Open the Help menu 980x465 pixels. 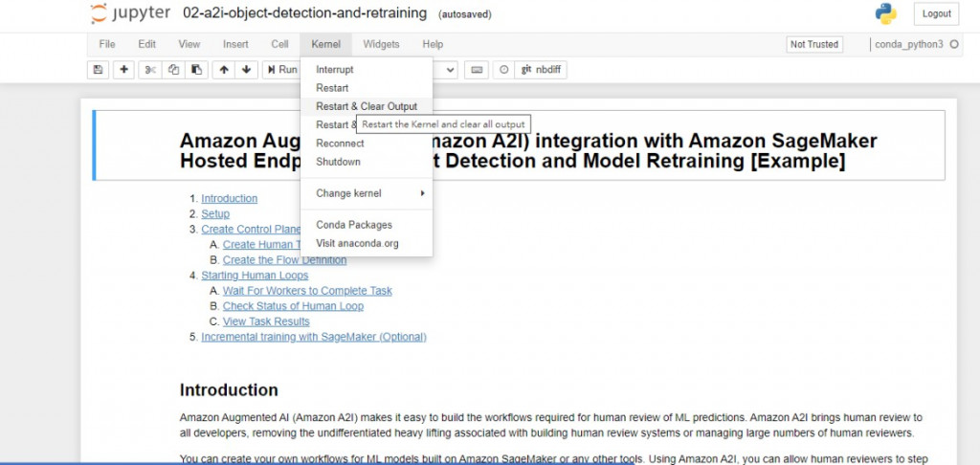pyautogui.click(x=433, y=44)
